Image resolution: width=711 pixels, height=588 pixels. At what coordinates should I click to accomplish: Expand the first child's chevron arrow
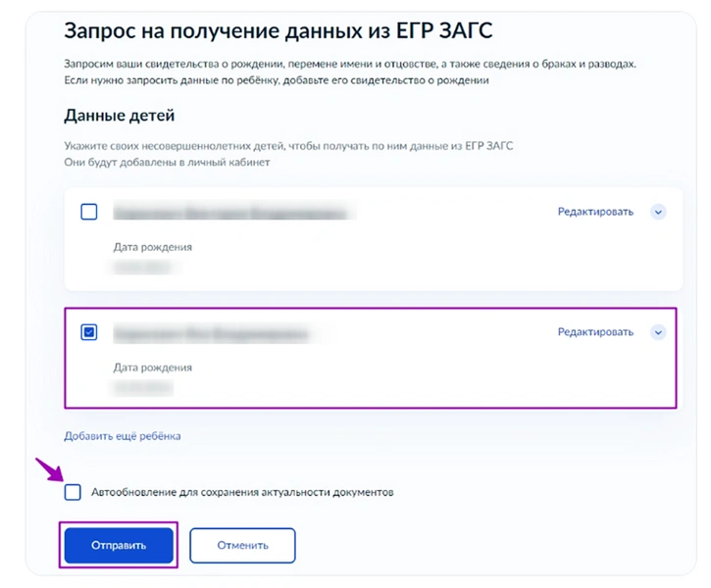[658, 212]
